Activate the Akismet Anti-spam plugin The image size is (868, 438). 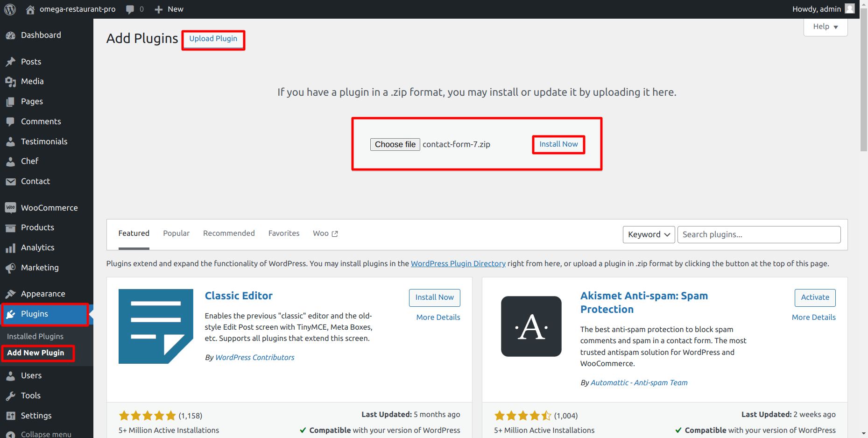[x=815, y=297]
